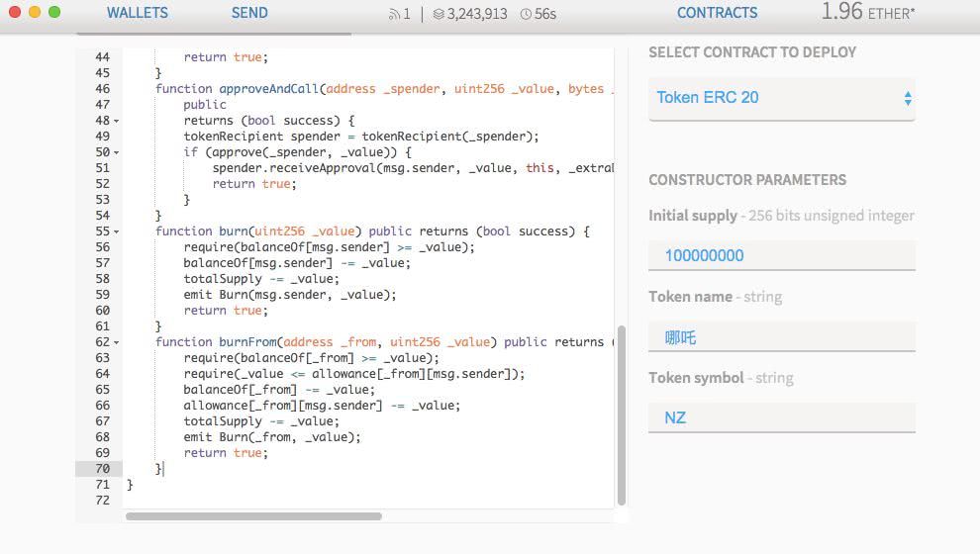Click the Initial supply label
Image resolution: width=980 pixels, height=554 pixels.
693,216
